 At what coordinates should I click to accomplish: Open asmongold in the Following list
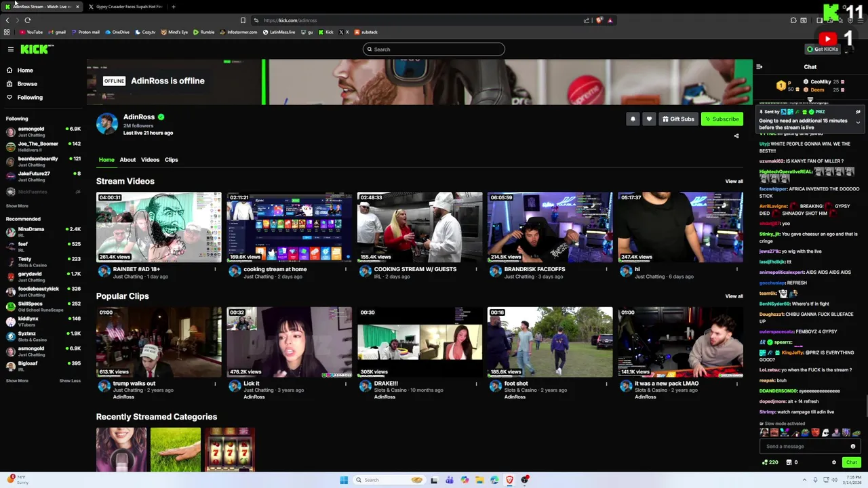(x=43, y=131)
